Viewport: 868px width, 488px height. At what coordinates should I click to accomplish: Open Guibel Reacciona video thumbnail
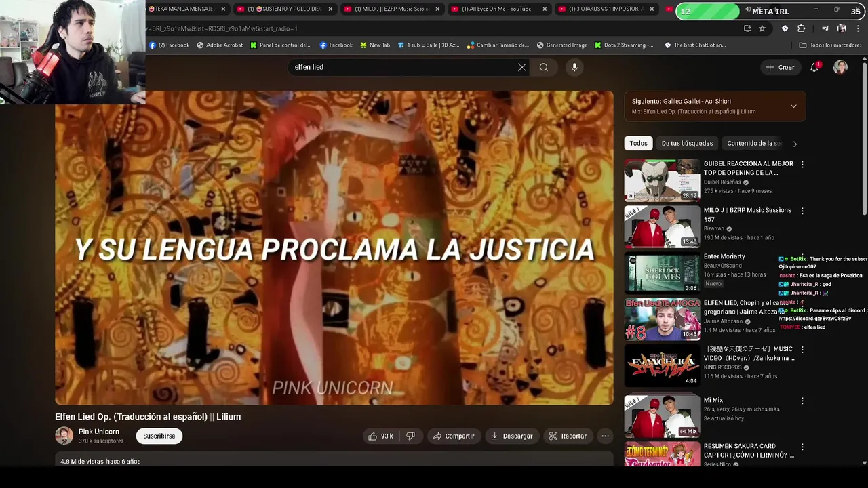(x=662, y=180)
